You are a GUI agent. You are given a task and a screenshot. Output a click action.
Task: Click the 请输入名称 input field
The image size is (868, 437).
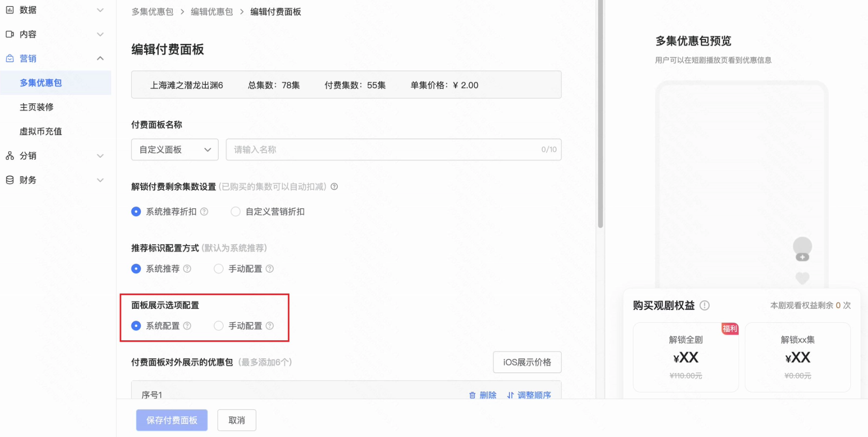(x=394, y=150)
